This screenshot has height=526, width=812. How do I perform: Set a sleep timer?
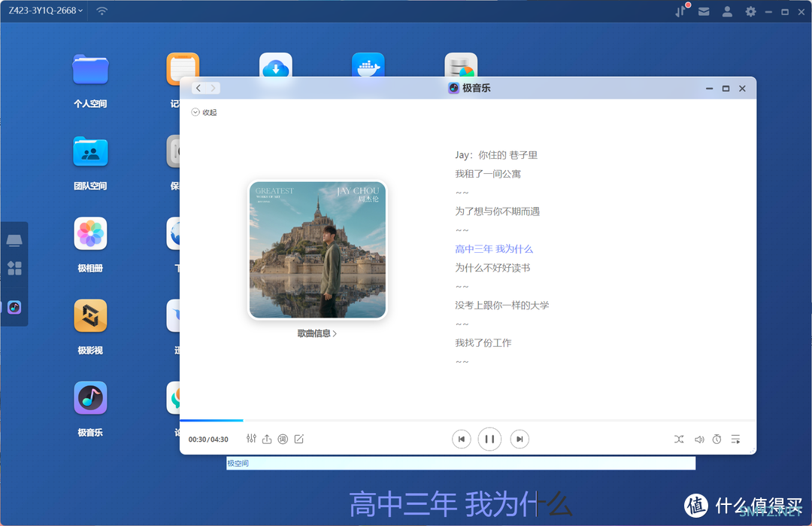pyautogui.click(x=717, y=439)
